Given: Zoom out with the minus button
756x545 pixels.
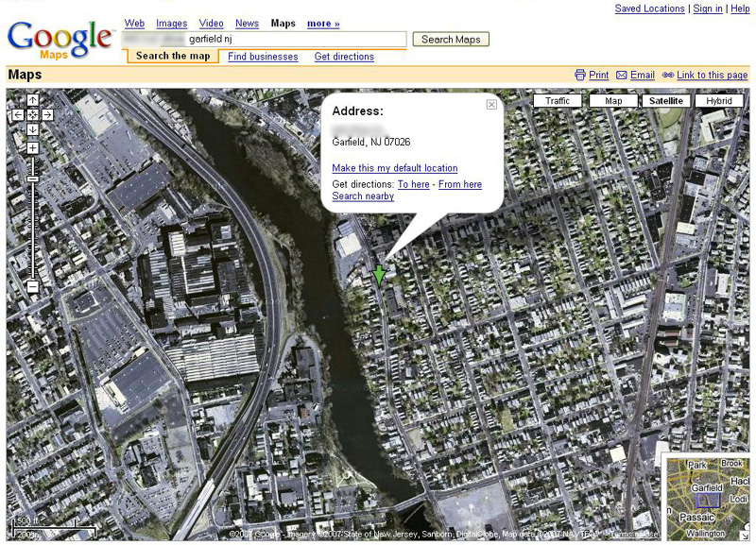Looking at the screenshot, I should 32,287.
